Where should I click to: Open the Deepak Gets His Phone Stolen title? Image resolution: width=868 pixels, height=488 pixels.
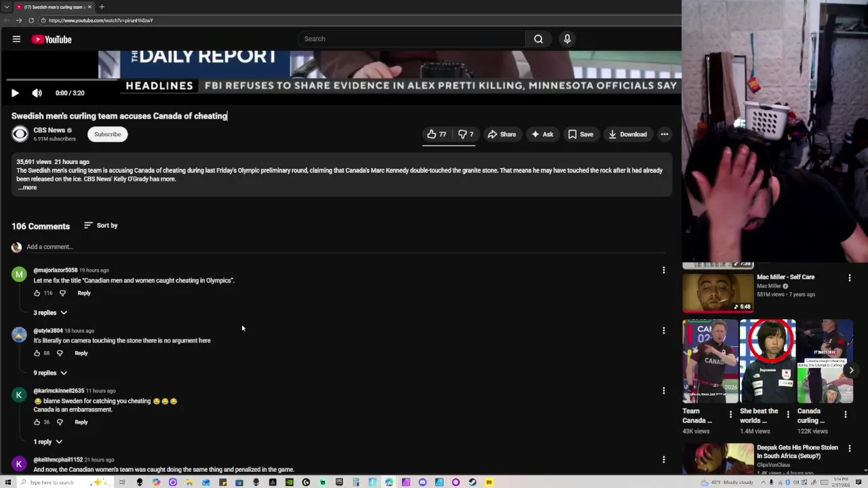point(797,451)
